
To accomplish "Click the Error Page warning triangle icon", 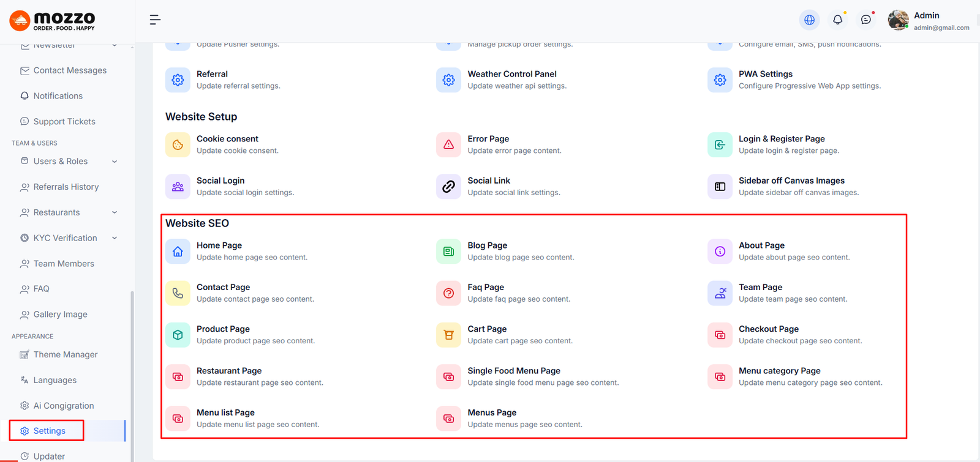I will [448, 145].
